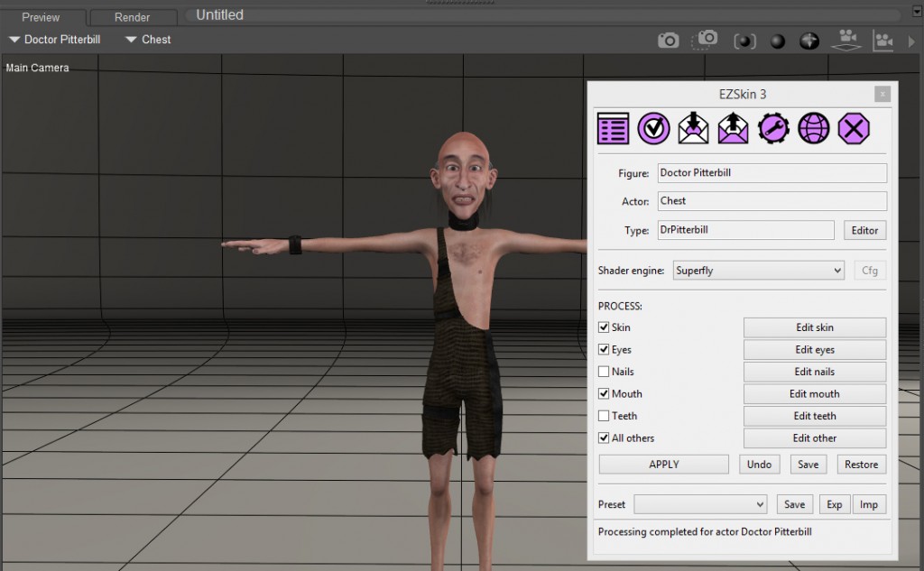Click the solid camera render icon

tap(668, 41)
